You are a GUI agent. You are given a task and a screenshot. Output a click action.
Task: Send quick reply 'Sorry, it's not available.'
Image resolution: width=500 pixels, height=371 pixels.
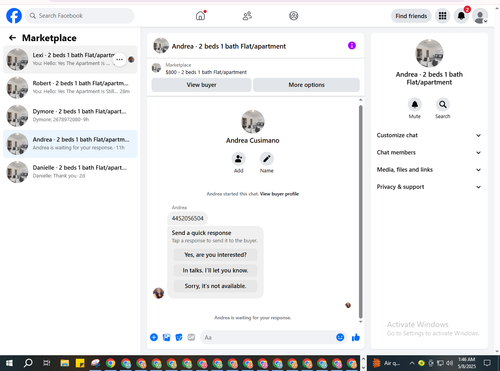[215, 286]
